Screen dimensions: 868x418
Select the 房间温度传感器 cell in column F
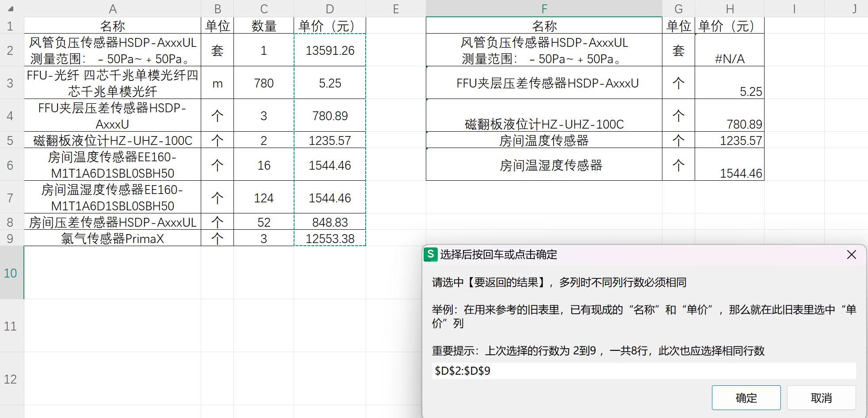[x=543, y=140]
